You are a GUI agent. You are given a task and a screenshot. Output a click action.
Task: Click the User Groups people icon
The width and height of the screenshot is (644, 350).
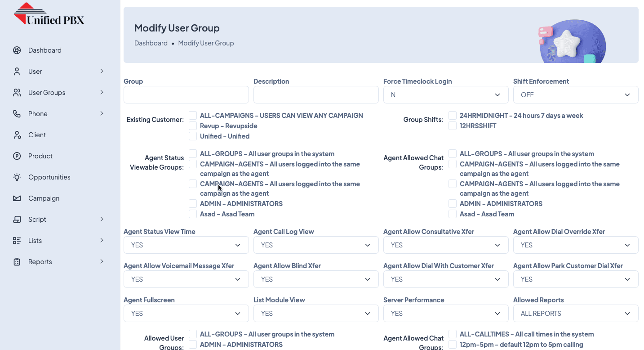click(x=17, y=93)
